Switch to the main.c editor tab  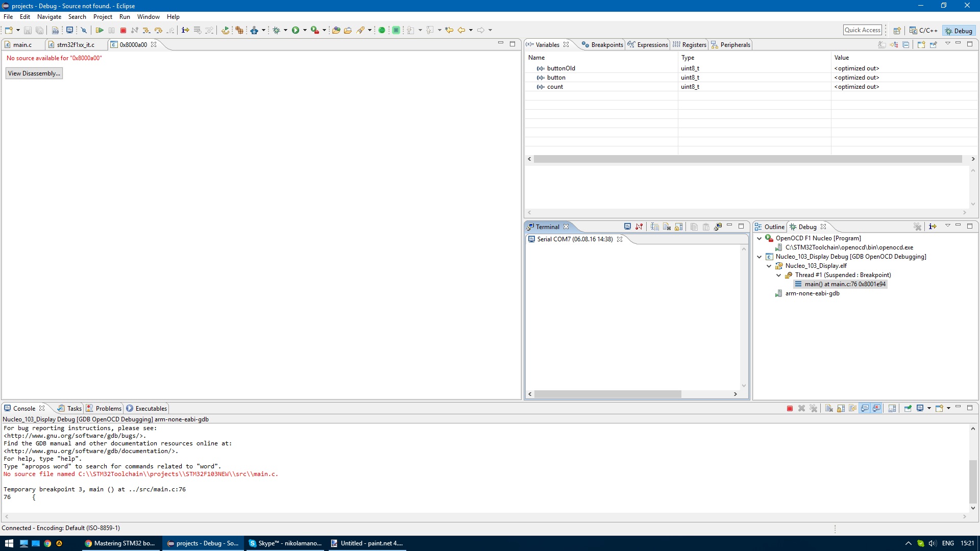[22, 45]
